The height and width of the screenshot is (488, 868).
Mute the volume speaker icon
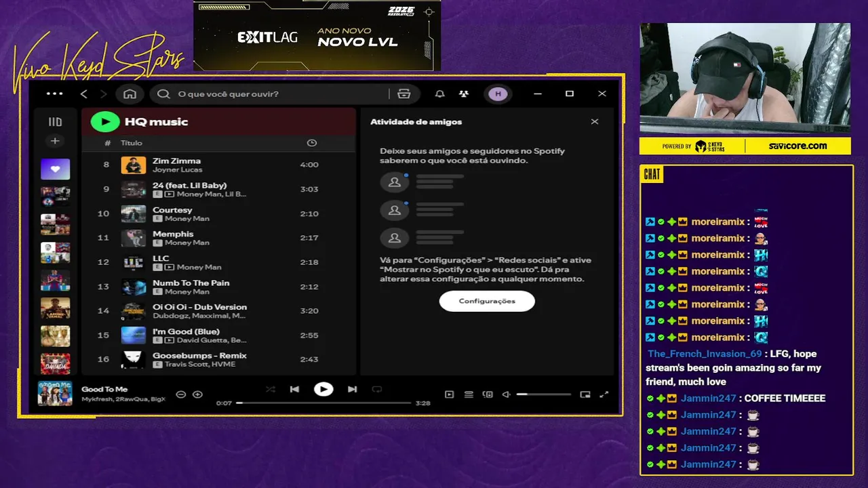pyautogui.click(x=506, y=394)
